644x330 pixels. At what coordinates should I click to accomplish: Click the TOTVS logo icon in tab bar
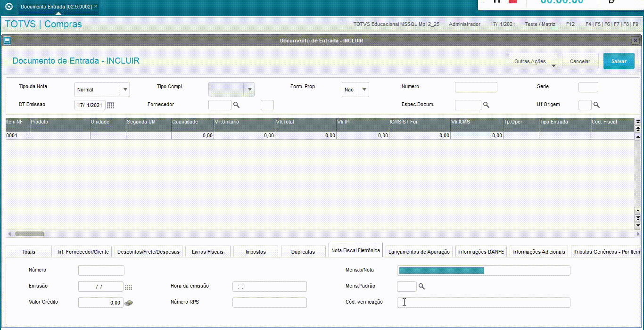[8, 7]
